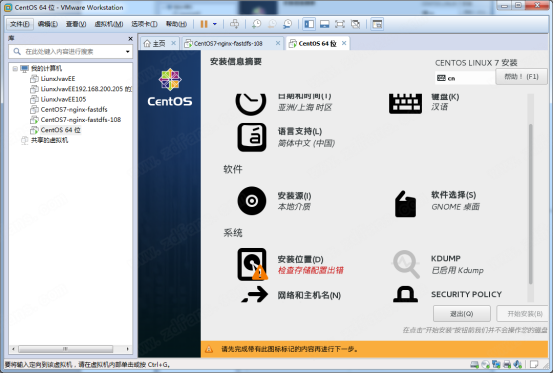Image resolution: width=553 pixels, height=373 pixels.
Task: Enter full screen mode icon
Action: pos(340,24)
